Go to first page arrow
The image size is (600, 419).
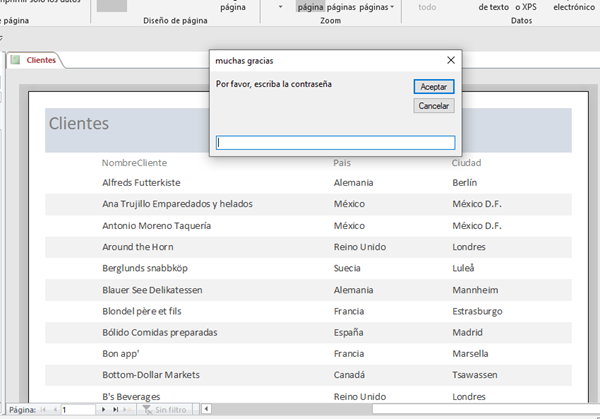coord(42,410)
